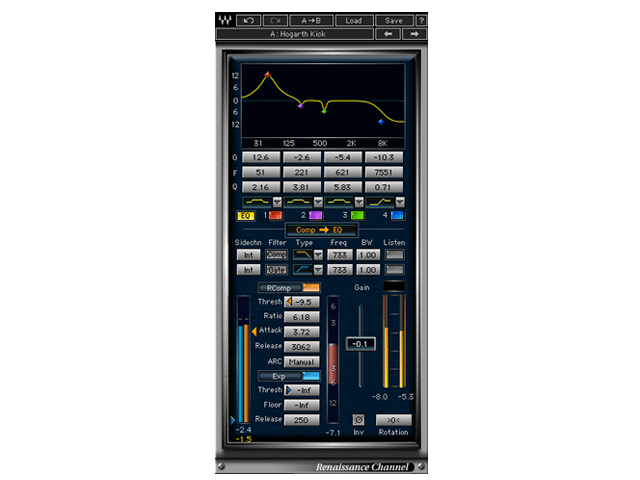
Task: Click band 2 Q value 3.81
Action: (302, 187)
